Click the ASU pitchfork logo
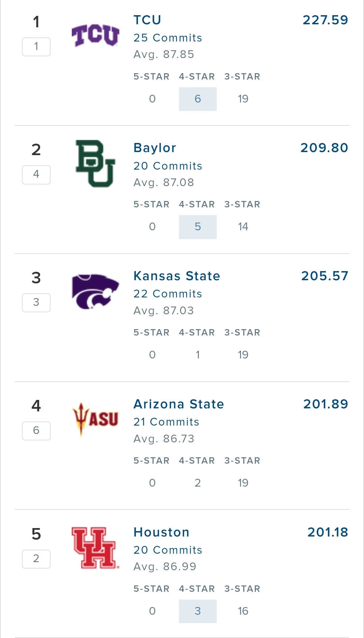Viewport: 364px width, 638px height. coord(95,419)
